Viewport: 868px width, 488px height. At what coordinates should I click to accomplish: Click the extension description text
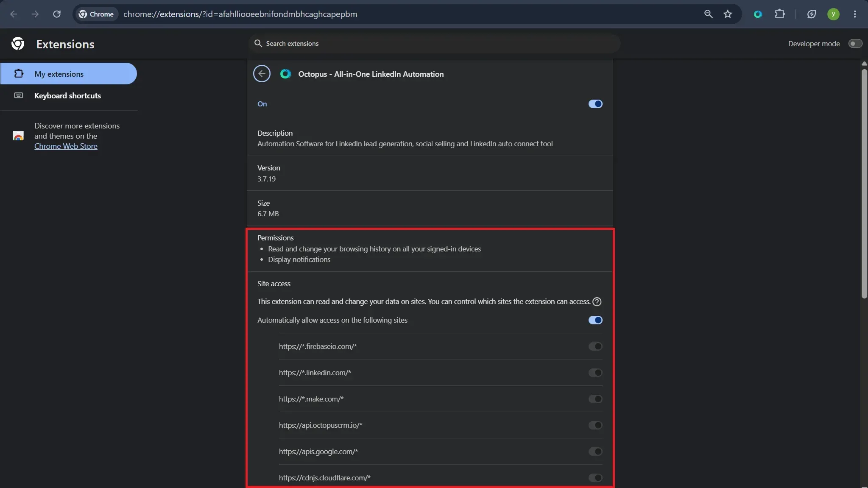[x=405, y=144]
